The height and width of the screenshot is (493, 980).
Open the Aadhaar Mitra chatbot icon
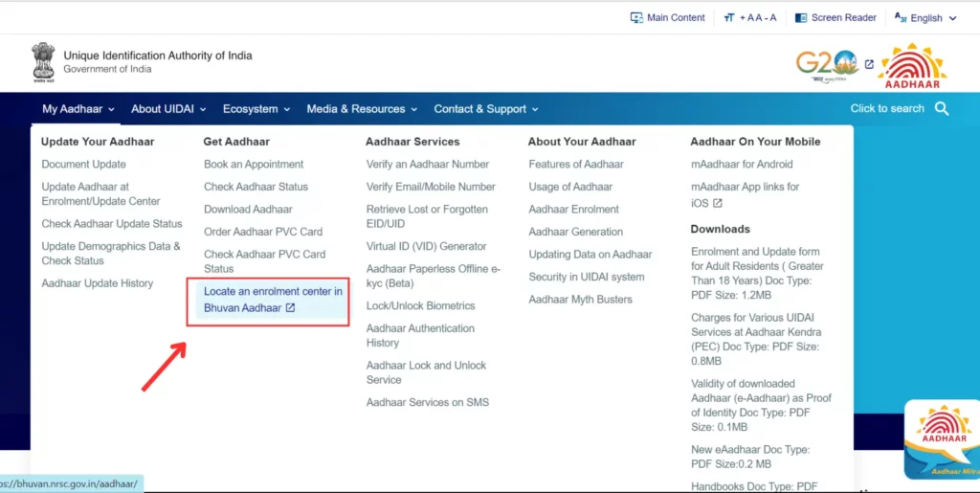tap(943, 438)
